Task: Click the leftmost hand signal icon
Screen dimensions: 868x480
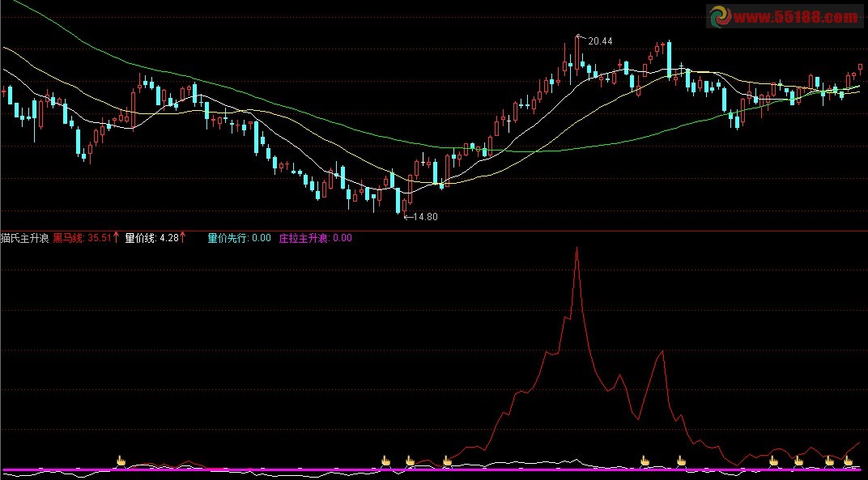Action: point(121,461)
